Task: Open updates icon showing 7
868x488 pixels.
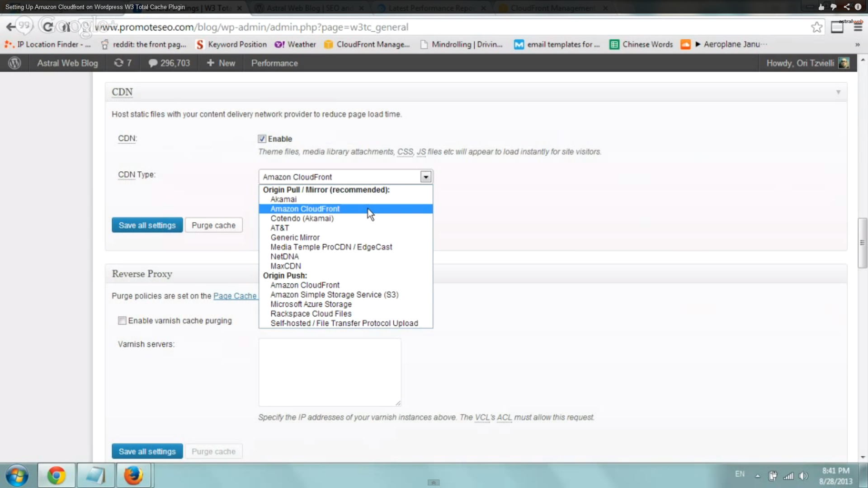Action: point(123,63)
